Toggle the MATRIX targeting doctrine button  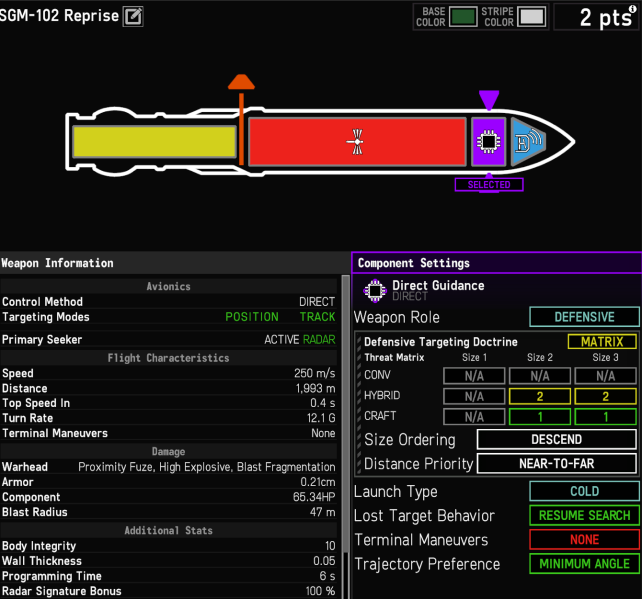602,341
